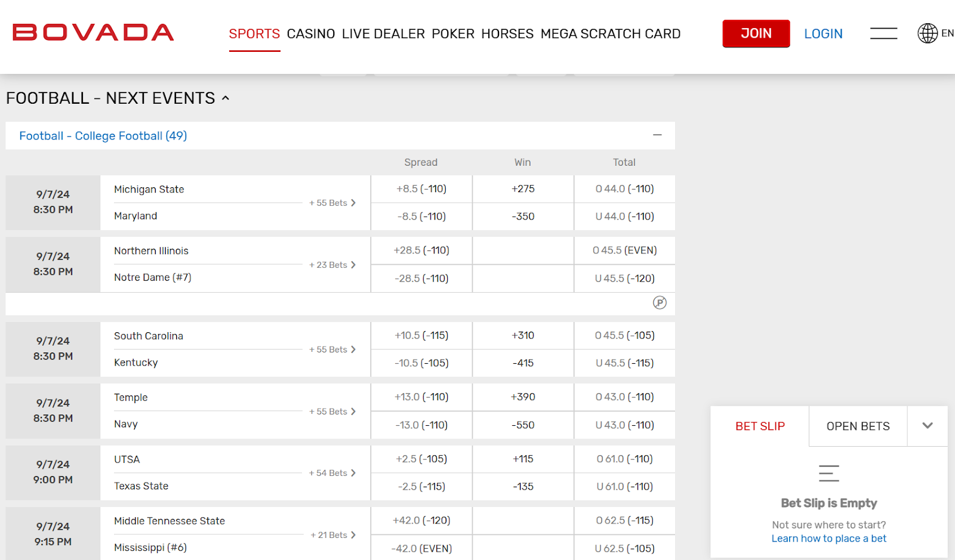Select Middle Tennessee State spread +42.0 (-120)
The height and width of the screenshot is (560, 955).
[421, 521]
